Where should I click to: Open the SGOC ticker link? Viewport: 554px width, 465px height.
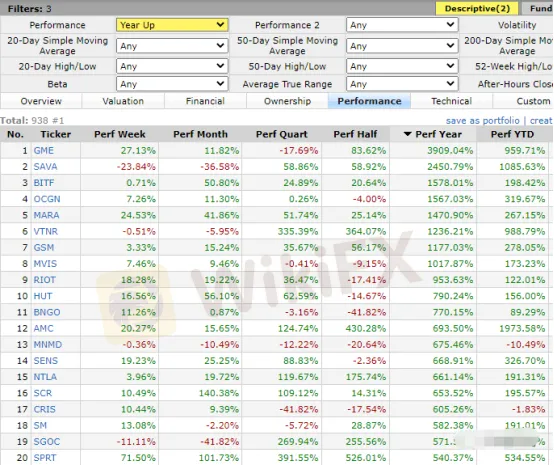[x=47, y=442]
